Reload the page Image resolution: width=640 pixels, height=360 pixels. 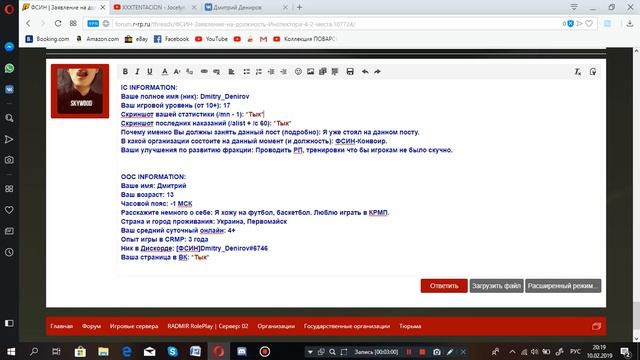(x=58, y=24)
